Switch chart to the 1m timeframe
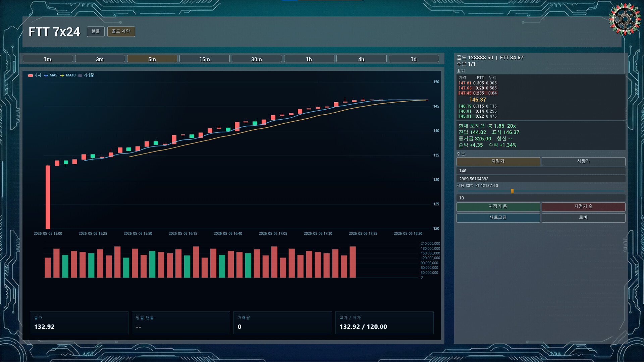The width and height of the screenshot is (644, 362). 48,59
